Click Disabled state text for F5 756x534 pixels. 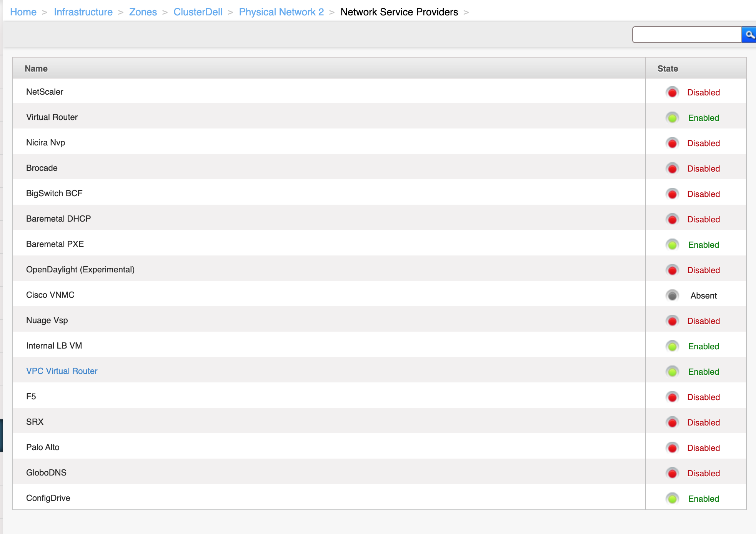tap(703, 397)
